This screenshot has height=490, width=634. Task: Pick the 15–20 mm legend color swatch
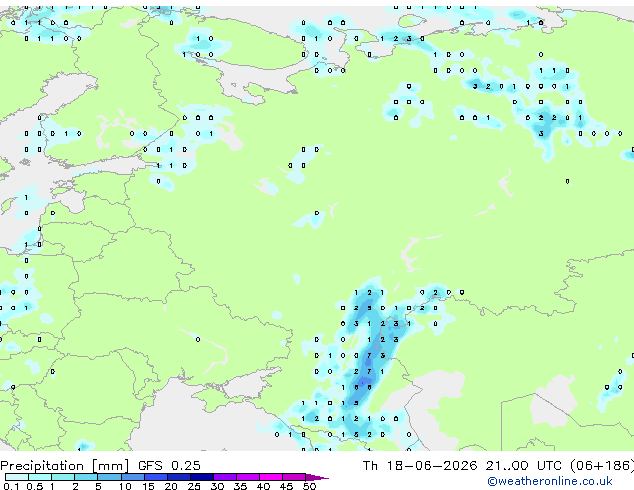click(156, 477)
